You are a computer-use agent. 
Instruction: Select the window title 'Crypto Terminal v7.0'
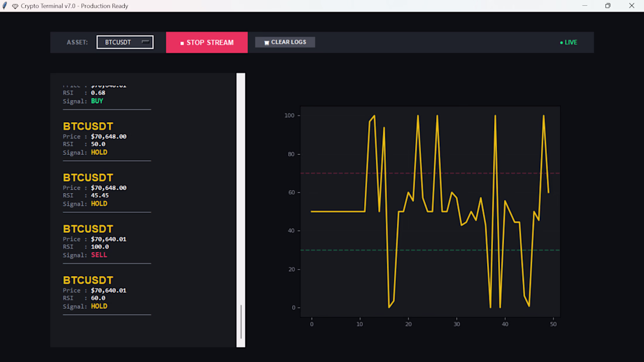[x=48, y=6]
